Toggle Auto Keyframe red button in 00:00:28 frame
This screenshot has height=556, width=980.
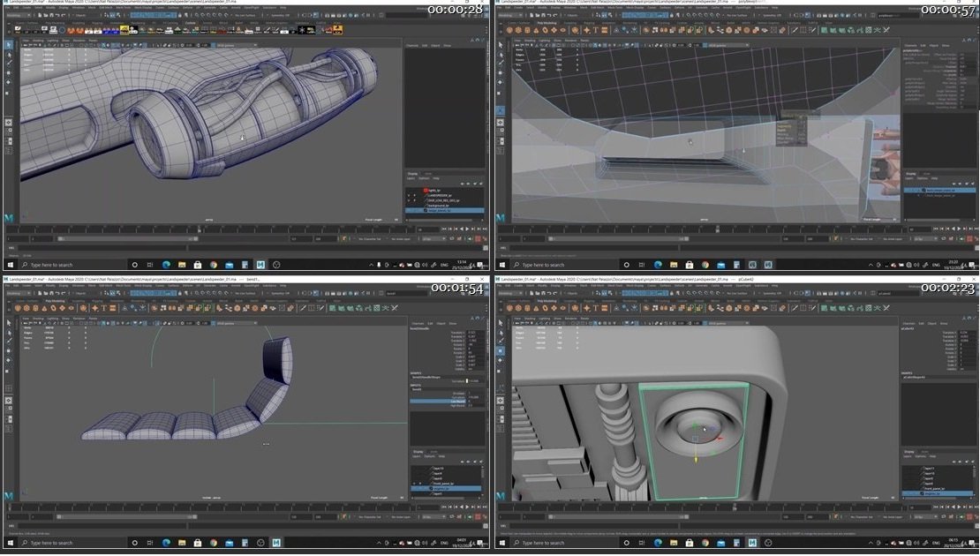[478, 238]
